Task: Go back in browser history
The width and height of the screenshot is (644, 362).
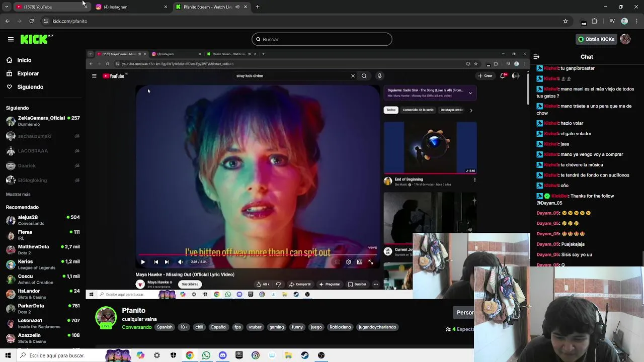Action: [x=7, y=21]
